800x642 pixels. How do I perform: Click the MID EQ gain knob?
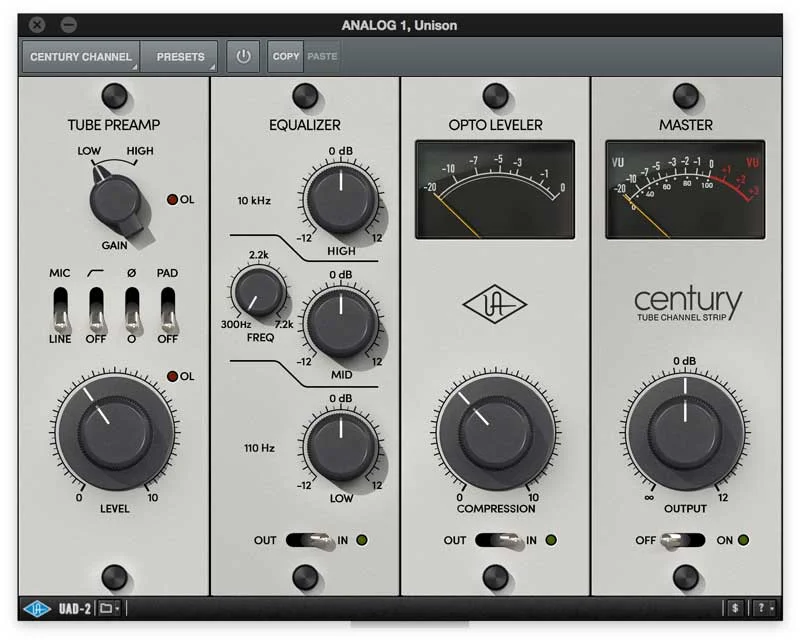click(x=341, y=323)
